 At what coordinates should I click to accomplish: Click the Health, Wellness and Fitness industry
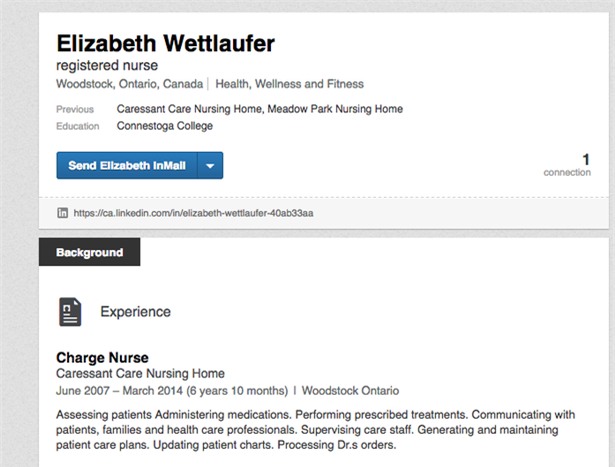coord(290,84)
